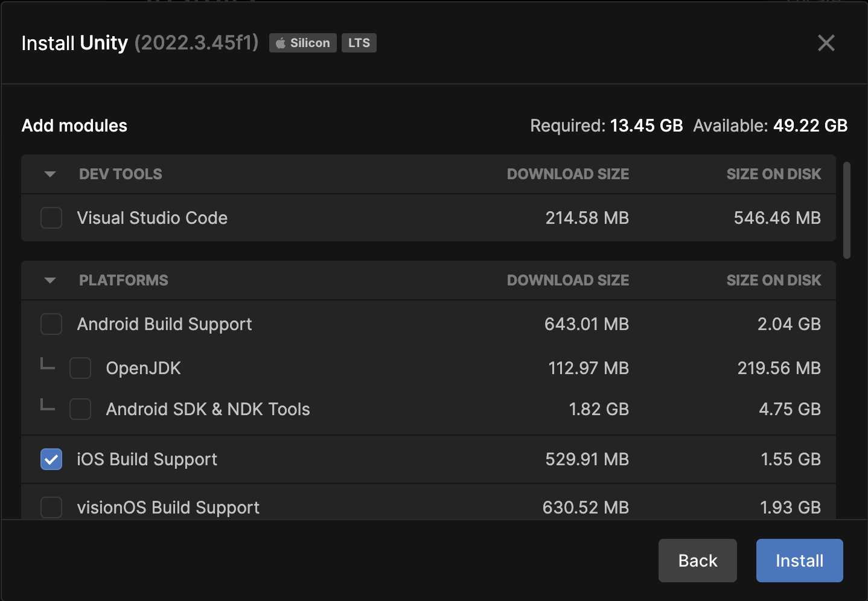The height and width of the screenshot is (601, 868).
Task: Close the Install Unity dialog
Action: [826, 43]
